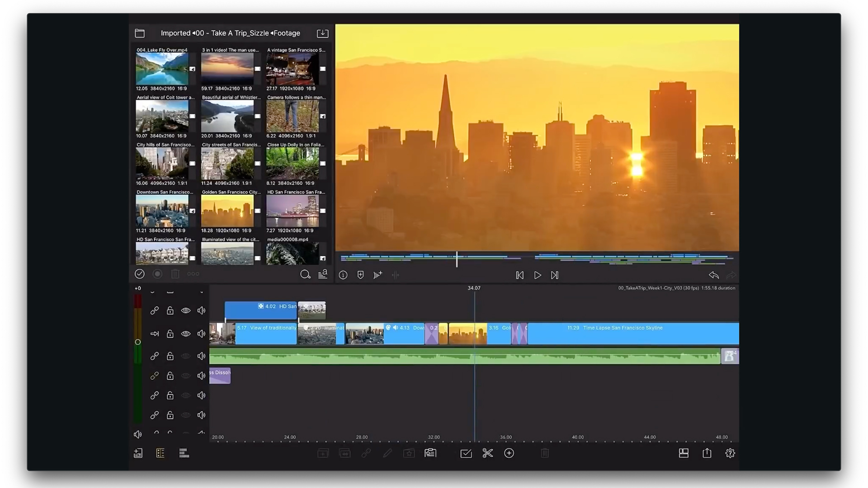The image size is (868, 488).
Task: Play the timeline preview
Action: 538,275
